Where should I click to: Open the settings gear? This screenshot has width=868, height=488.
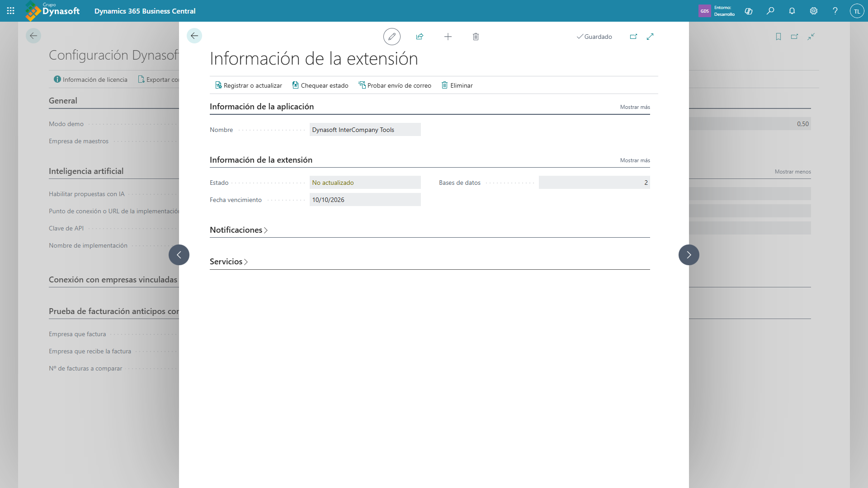click(x=814, y=11)
